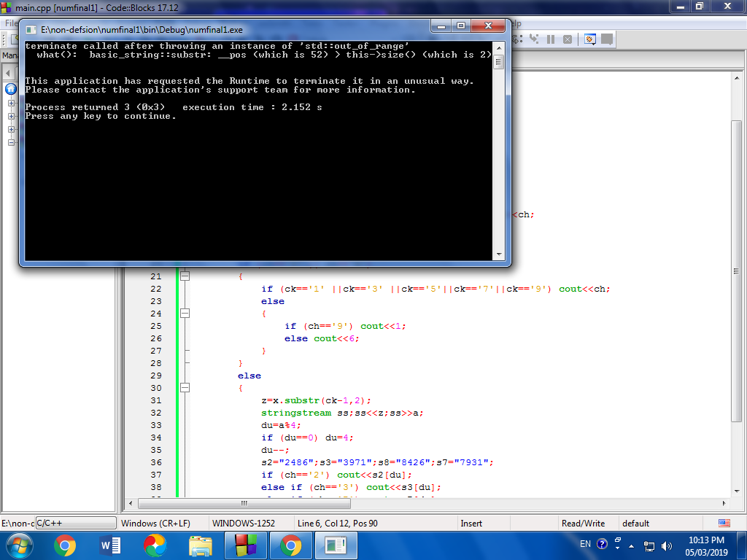Open the debugging windows toolbar icon
Screen dimensions: 747x560
click(590, 39)
